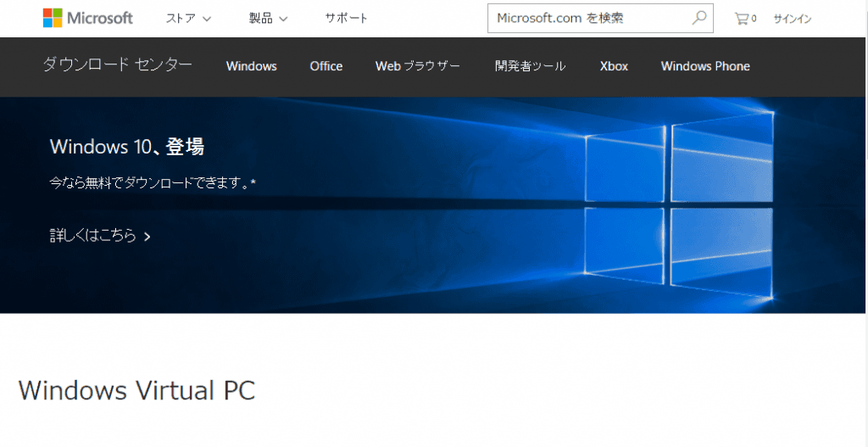The width and height of the screenshot is (868, 447).
Task: Click the search magnifier icon
Action: [x=698, y=18]
